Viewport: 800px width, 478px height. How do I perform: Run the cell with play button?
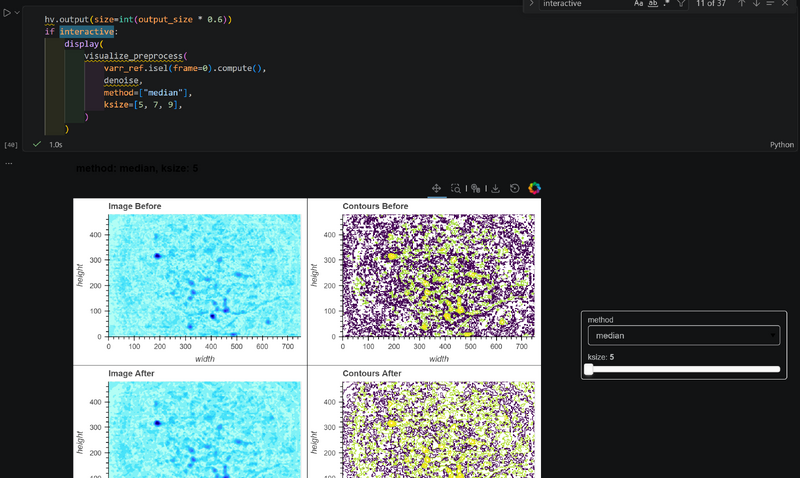point(7,13)
